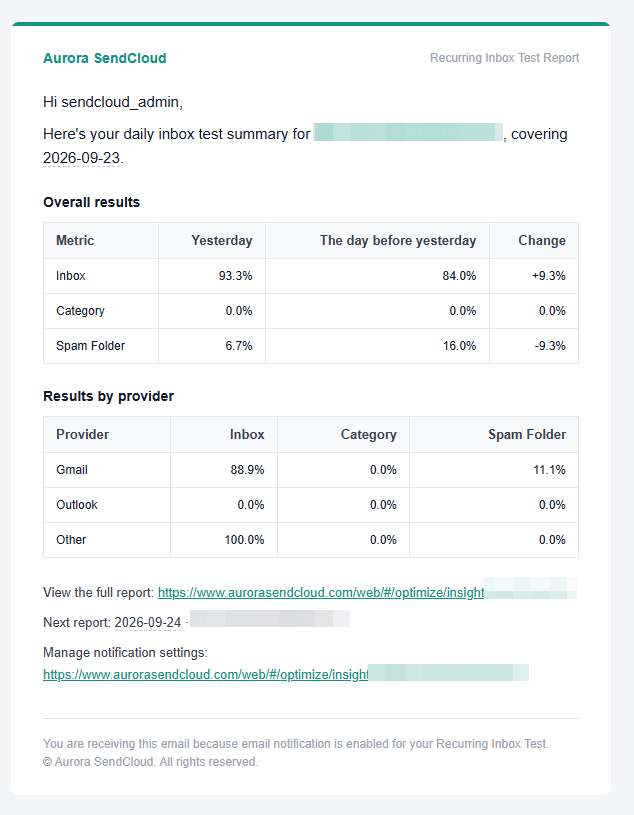Click the Inbox change value +9.3%
The image size is (634, 815).
point(549,276)
